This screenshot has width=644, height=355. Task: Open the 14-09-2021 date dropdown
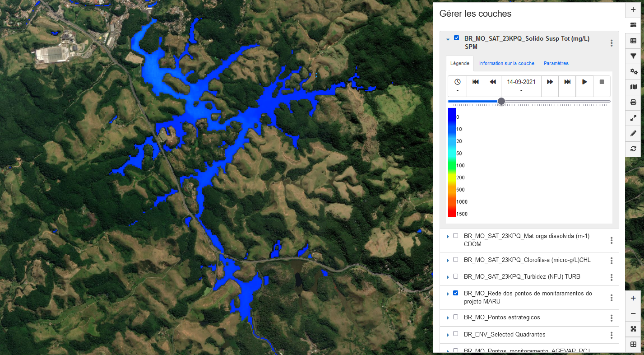(521, 86)
